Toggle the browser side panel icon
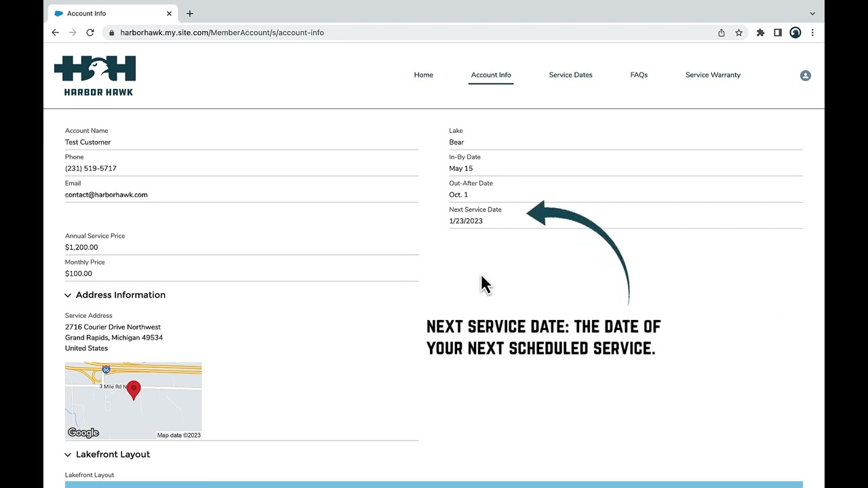Viewport: 868px width, 488px height. tap(778, 33)
